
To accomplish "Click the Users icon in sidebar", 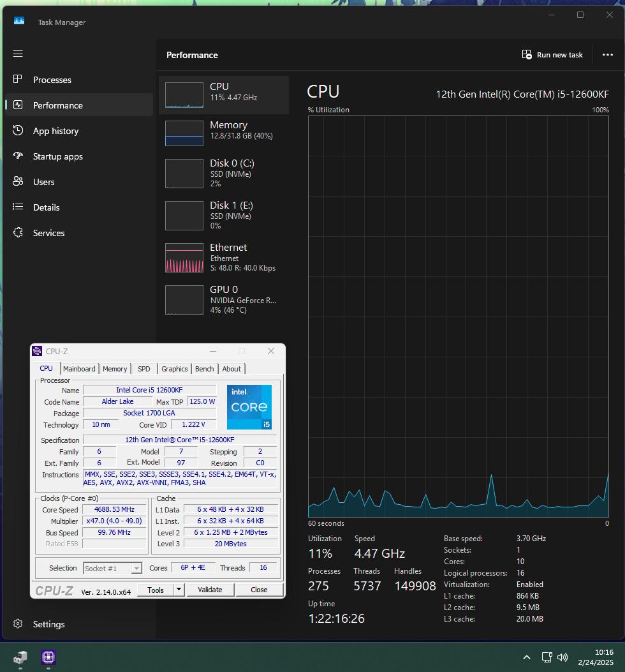I will [18, 181].
